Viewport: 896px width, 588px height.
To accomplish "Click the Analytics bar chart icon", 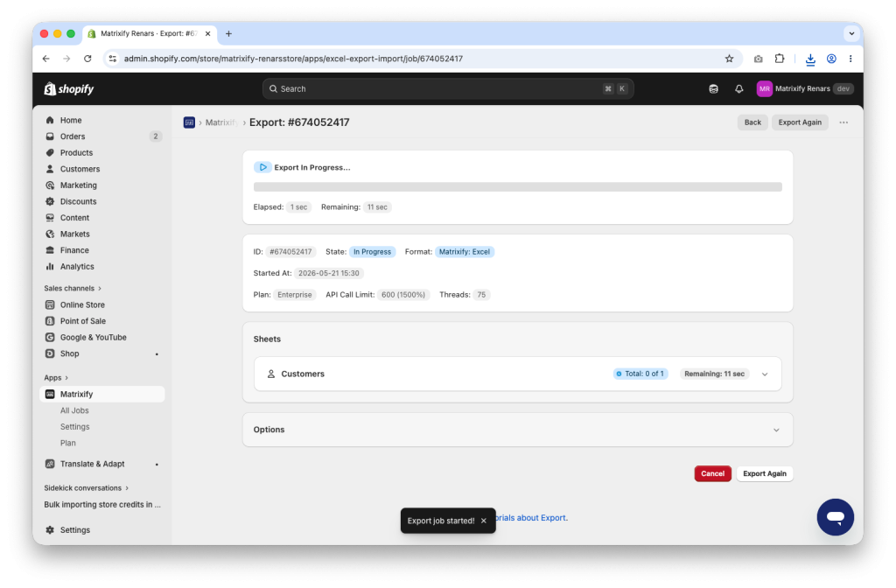I will click(x=50, y=267).
